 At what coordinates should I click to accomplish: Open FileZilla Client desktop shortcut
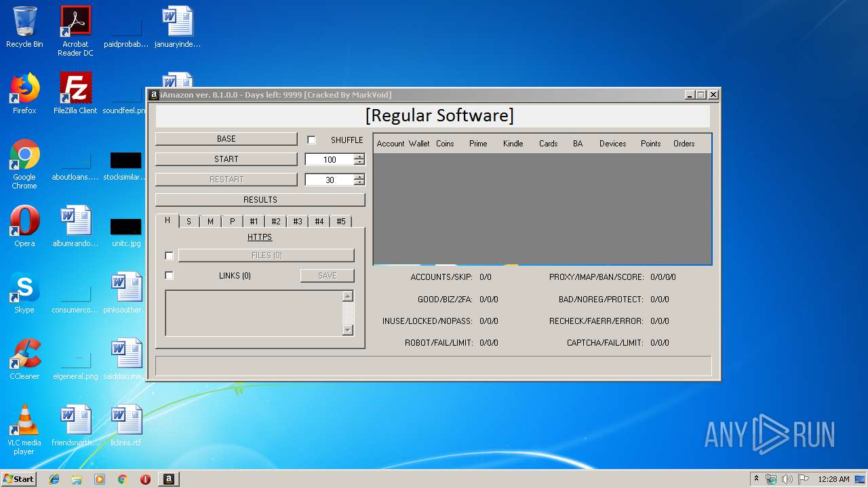click(x=75, y=94)
